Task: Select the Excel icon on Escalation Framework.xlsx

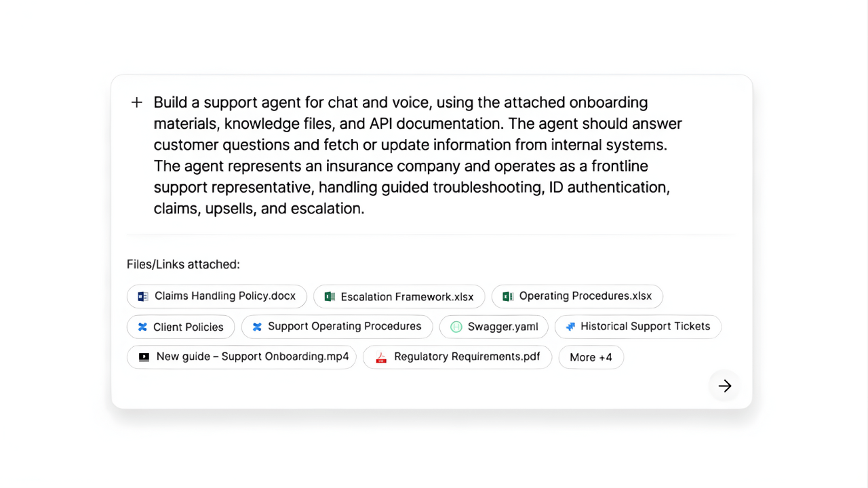Action: [330, 296]
